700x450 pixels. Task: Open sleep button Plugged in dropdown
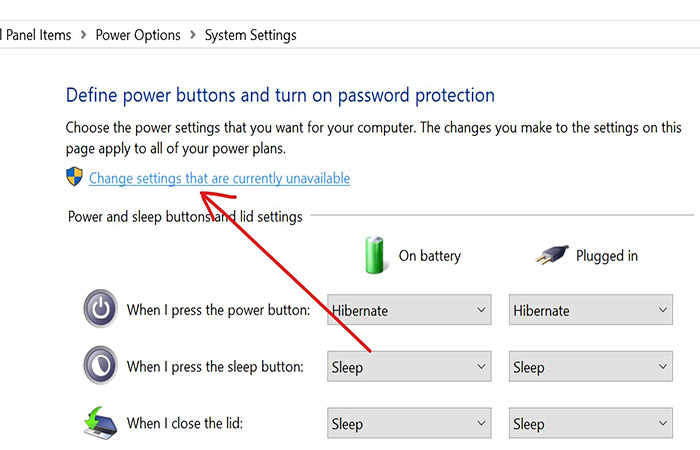pos(591,367)
